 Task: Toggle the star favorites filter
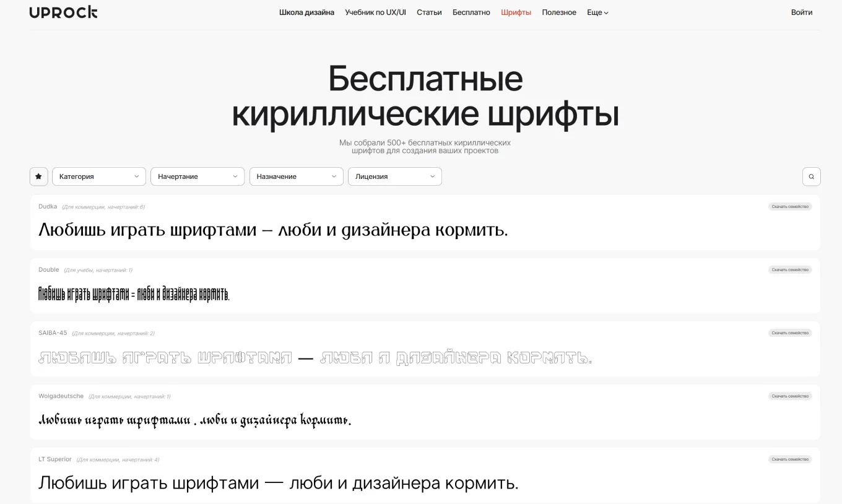coord(38,176)
